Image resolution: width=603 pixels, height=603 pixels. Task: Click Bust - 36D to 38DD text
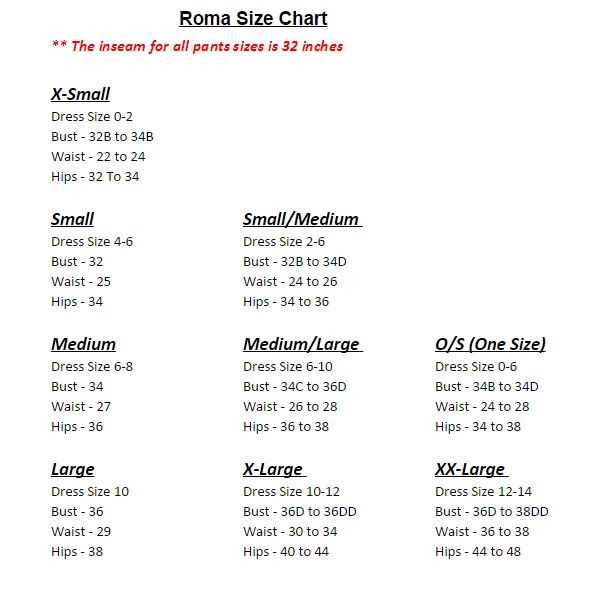tap(491, 512)
